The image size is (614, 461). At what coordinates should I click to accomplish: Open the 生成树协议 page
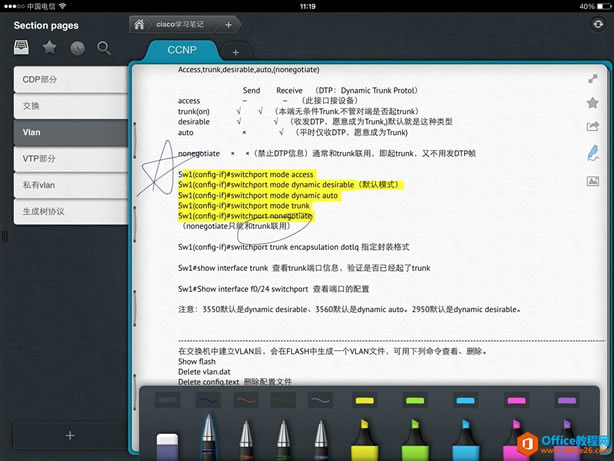[71, 212]
